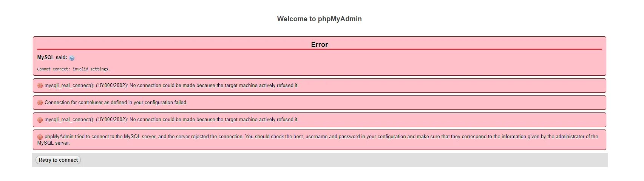The image size is (644, 181).
Task: Click the 'Welcome to phpMyAdmin' heading
Action: (319, 19)
